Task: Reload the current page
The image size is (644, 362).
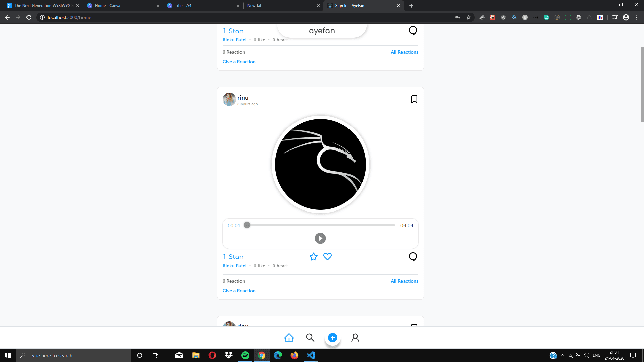Action: 29,17
